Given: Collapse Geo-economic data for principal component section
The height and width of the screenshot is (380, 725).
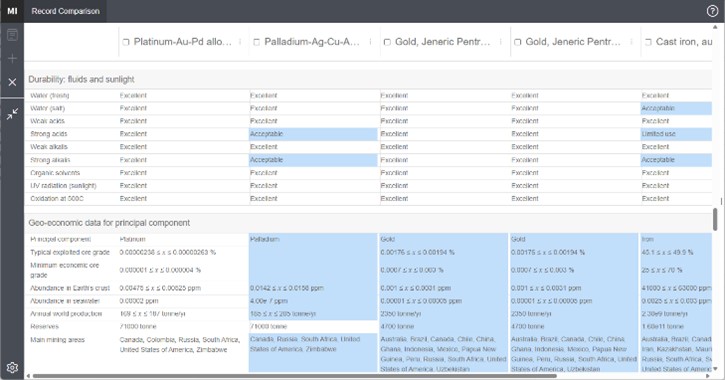Looking at the screenshot, I should (368, 223).
